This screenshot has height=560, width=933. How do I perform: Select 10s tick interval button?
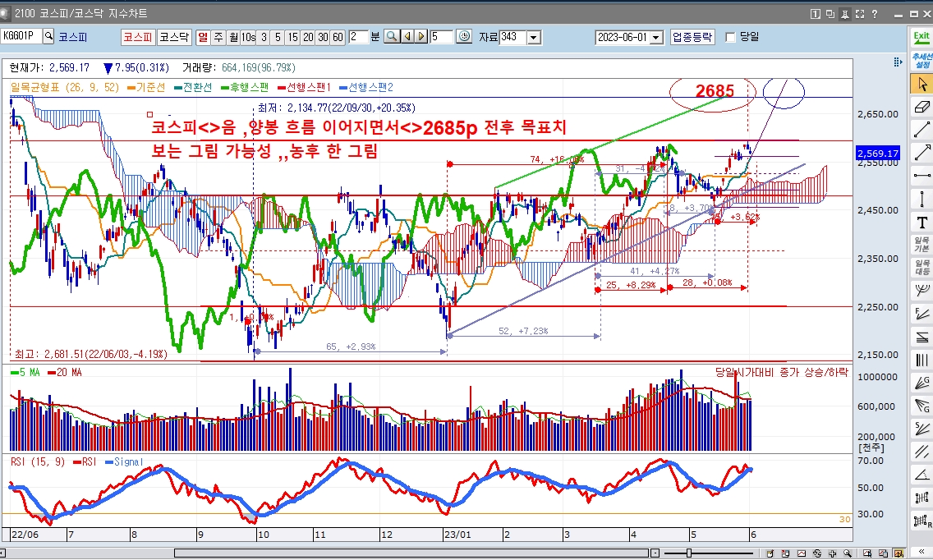coord(248,37)
